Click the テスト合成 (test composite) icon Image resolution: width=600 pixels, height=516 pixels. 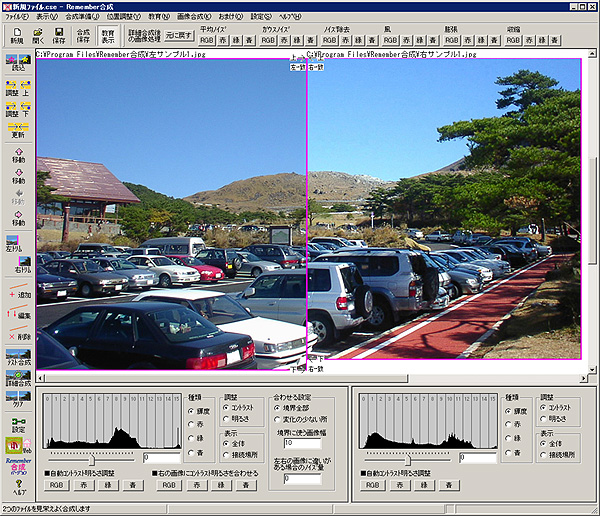pyautogui.click(x=18, y=357)
